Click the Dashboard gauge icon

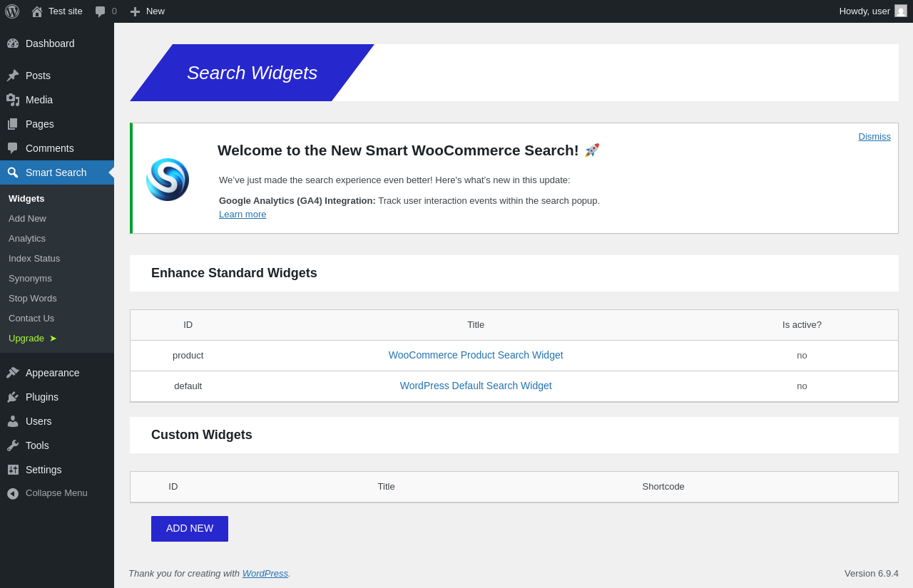tap(13, 43)
